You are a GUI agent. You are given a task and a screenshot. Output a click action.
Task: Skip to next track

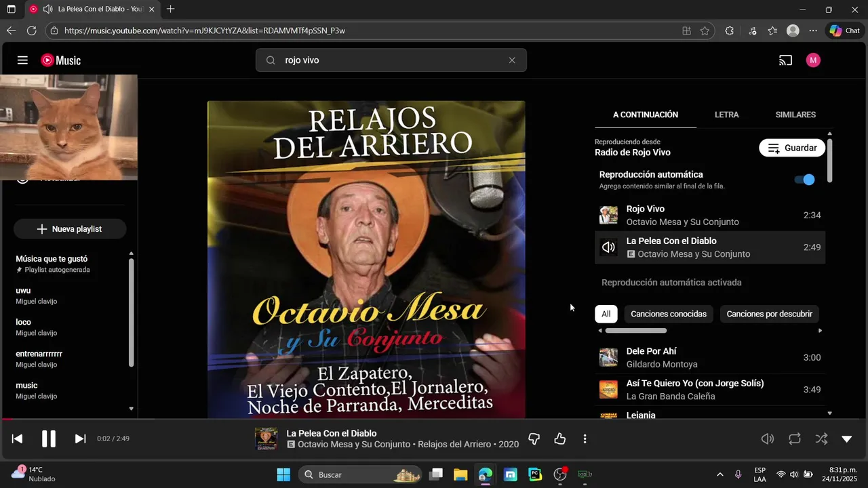coord(80,439)
